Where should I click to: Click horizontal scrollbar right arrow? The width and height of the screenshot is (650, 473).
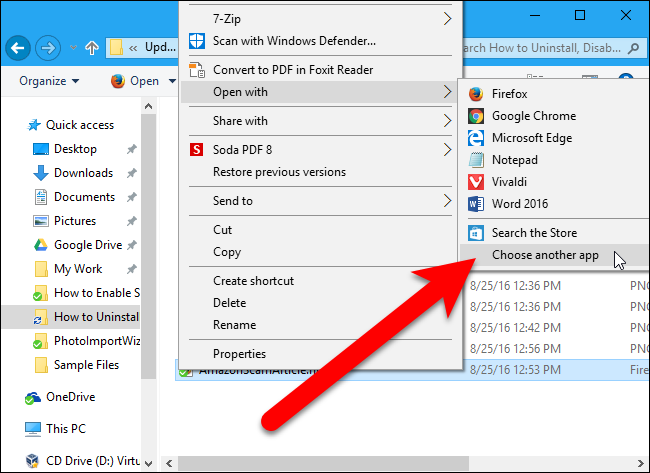point(640,463)
